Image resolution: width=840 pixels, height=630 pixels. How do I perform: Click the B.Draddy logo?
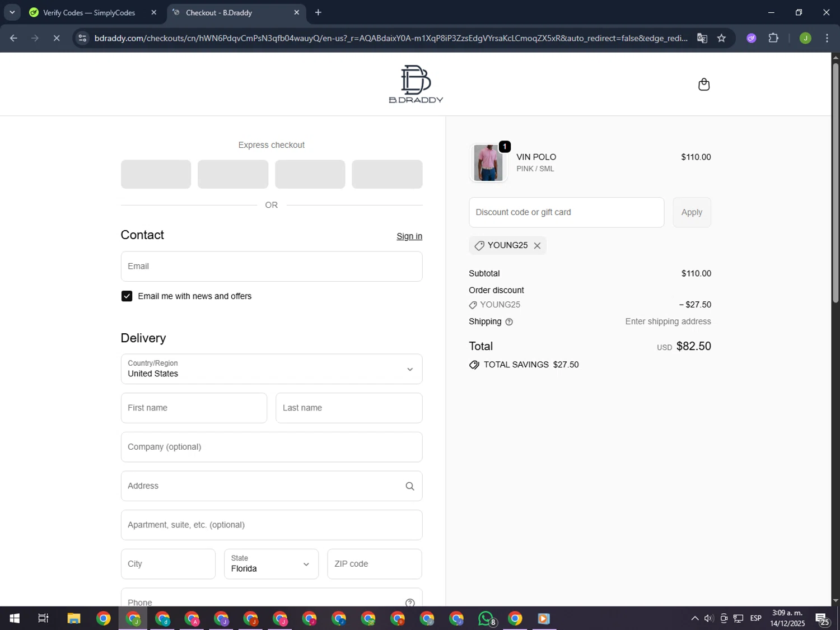point(416,84)
